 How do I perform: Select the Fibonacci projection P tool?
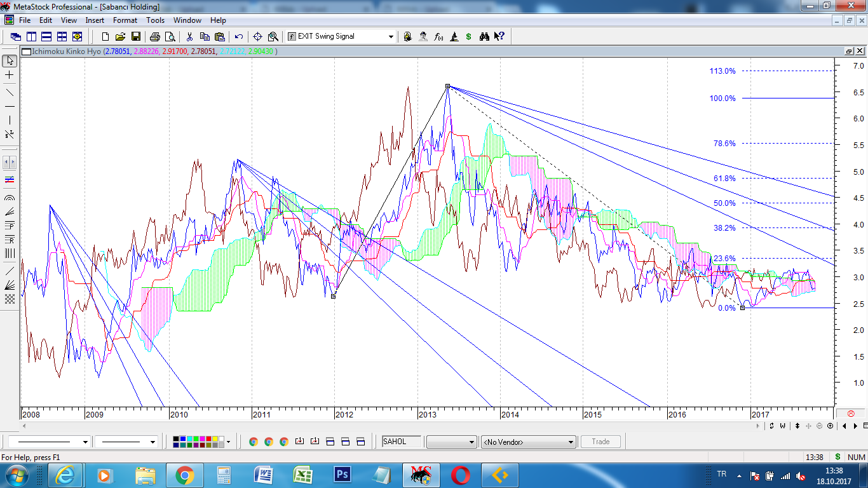(10, 225)
